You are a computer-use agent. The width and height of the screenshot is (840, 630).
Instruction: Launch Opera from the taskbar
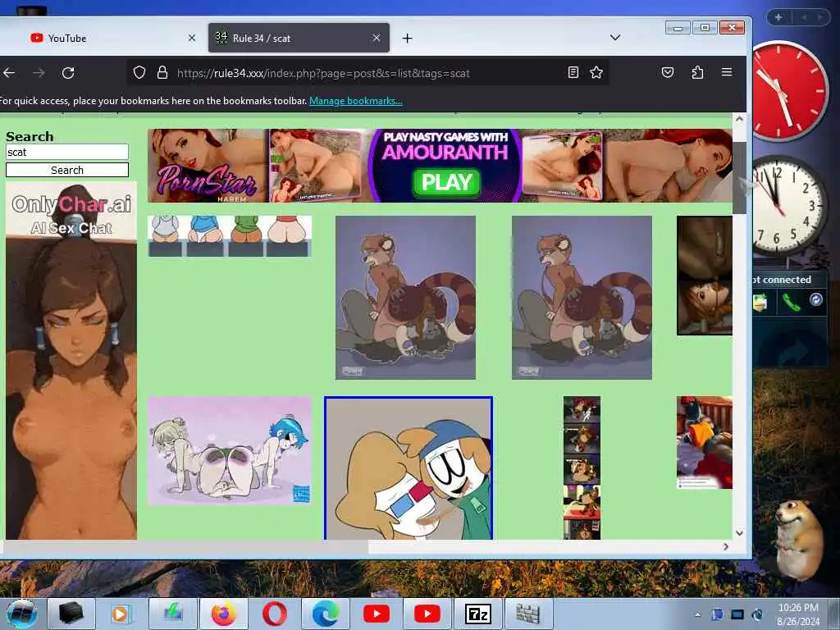pos(274,614)
